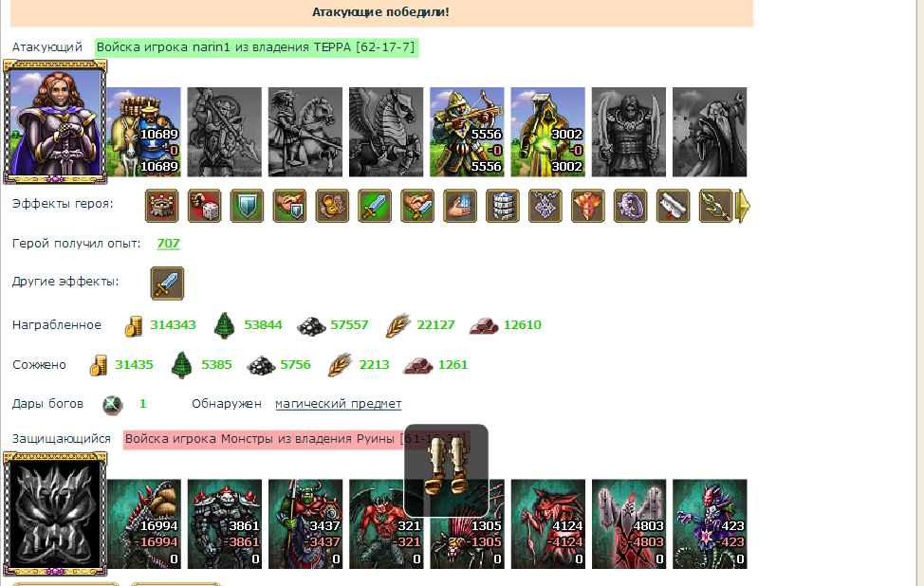Click the scroll with seal effect icon
Screen dimensions: 924x586
pos(673,206)
